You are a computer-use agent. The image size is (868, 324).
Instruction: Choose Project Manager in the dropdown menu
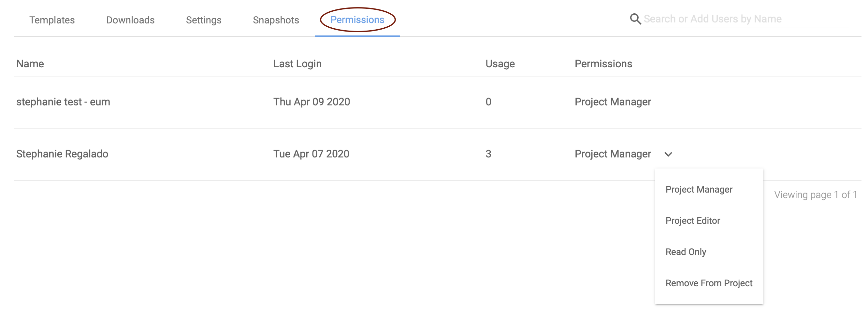[699, 189]
